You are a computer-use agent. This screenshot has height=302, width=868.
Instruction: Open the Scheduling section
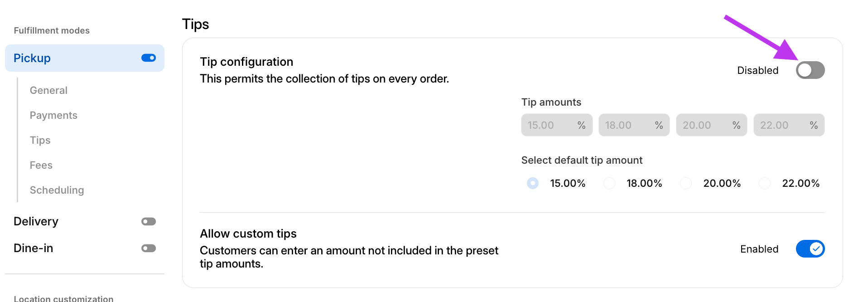click(57, 190)
